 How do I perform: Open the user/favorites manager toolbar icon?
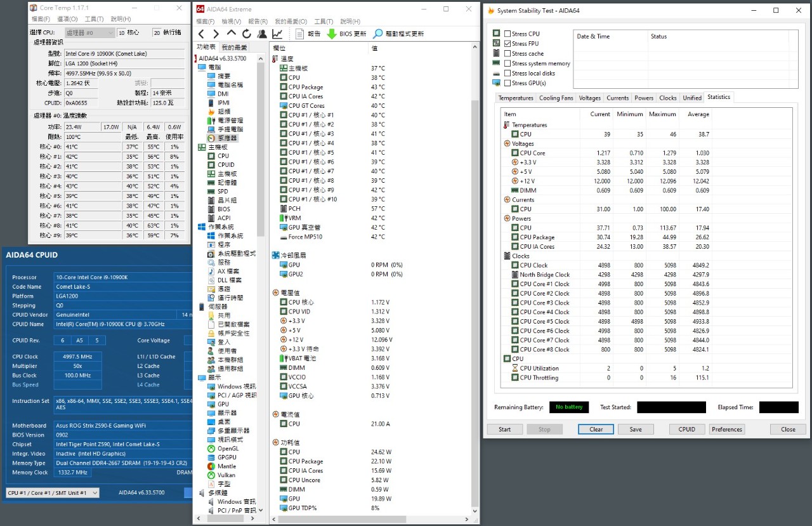(261, 34)
